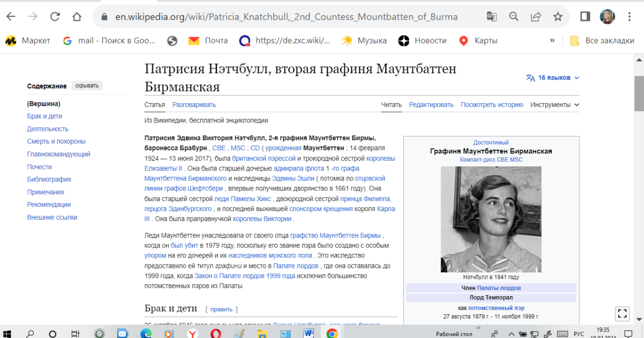Enter fullscreen using bottom-right corner button

pyautogui.click(x=622, y=314)
